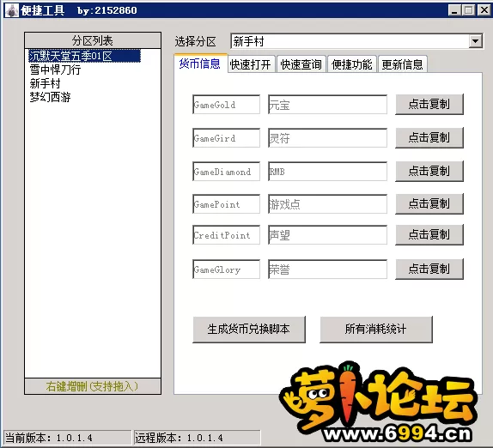Click the 远程版本: 1.0.1.4 status entry
The width and height of the screenshot is (493, 448).
(198, 438)
